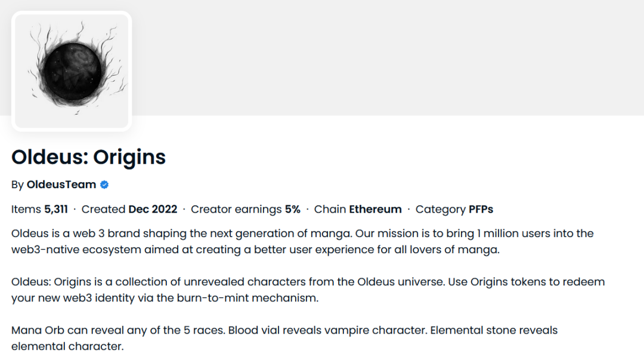Click the 'By' label before OldeusTeam
The width and height of the screenshot is (644, 357).
(17, 185)
